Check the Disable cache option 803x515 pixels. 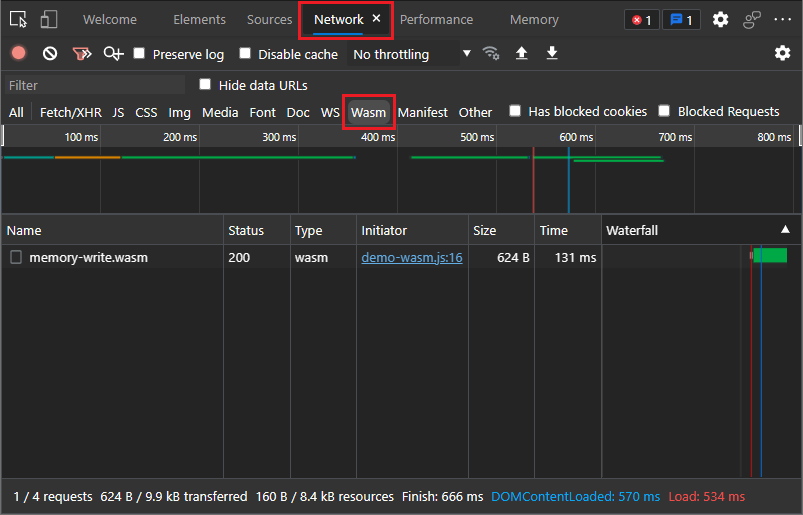click(x=244, y=54)
